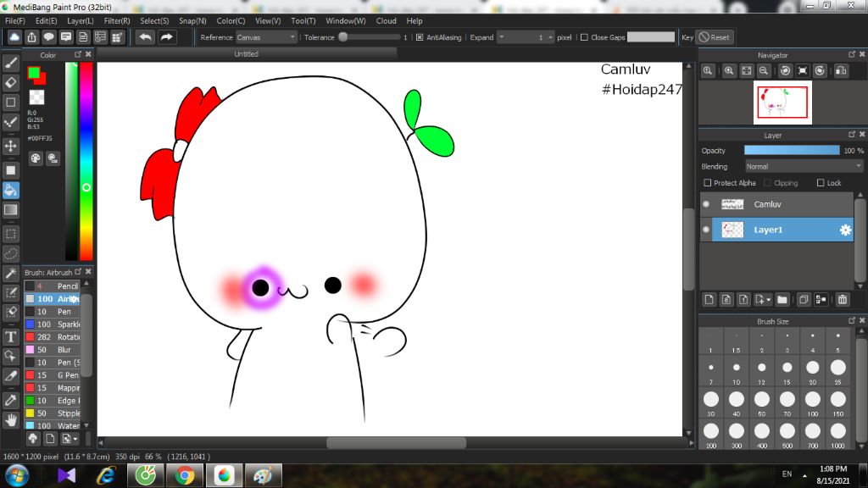Select the Eraser tool
The width and height of the screenshot is (868, 488).
11,82
